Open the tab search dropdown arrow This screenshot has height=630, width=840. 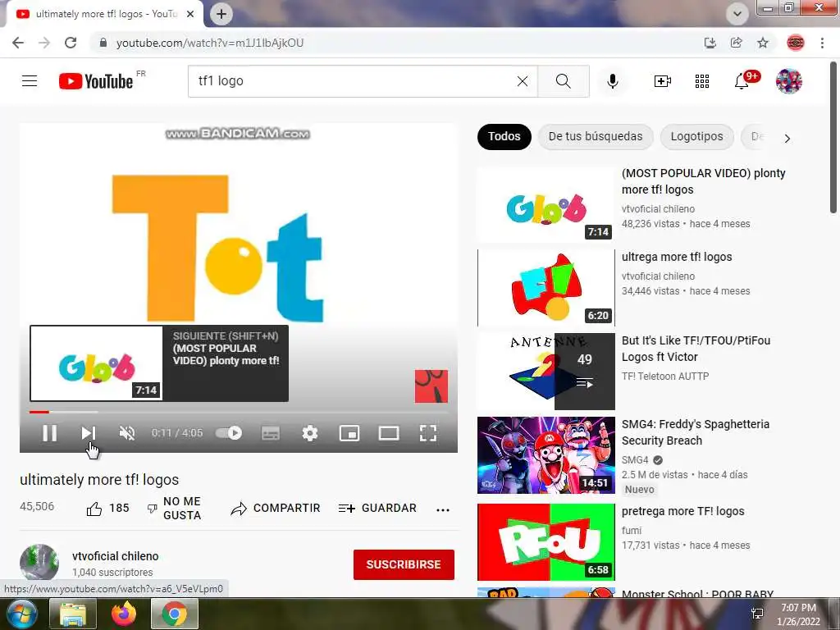(737, 14)
